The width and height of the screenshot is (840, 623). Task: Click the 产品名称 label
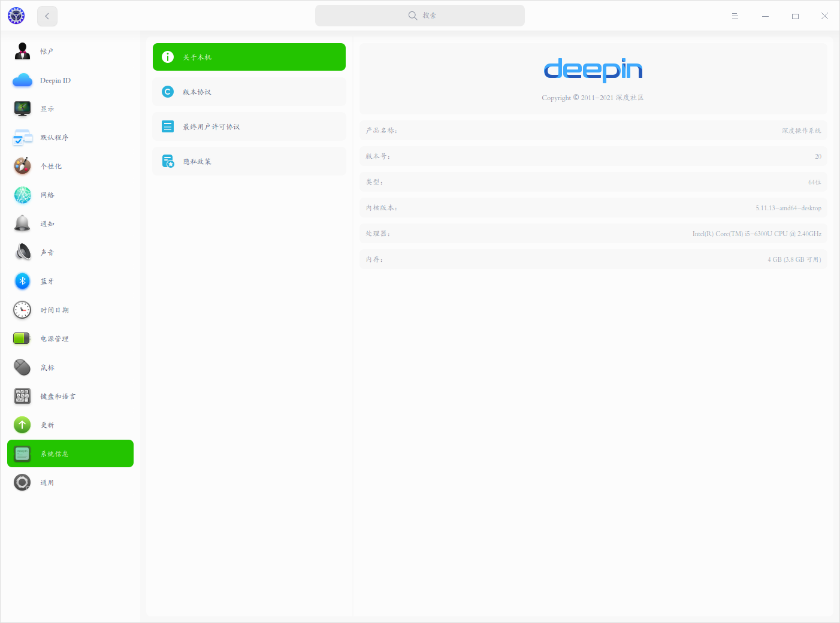(382, 131)
